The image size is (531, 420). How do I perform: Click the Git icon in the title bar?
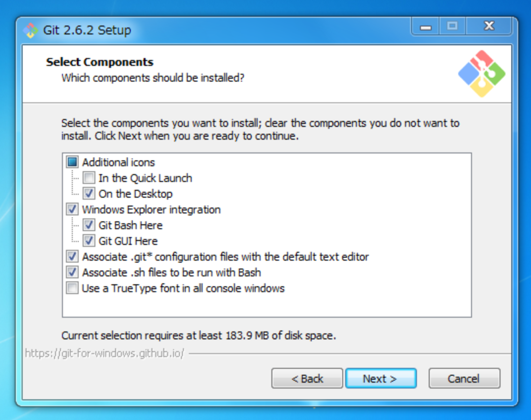[x=30, y=30]
